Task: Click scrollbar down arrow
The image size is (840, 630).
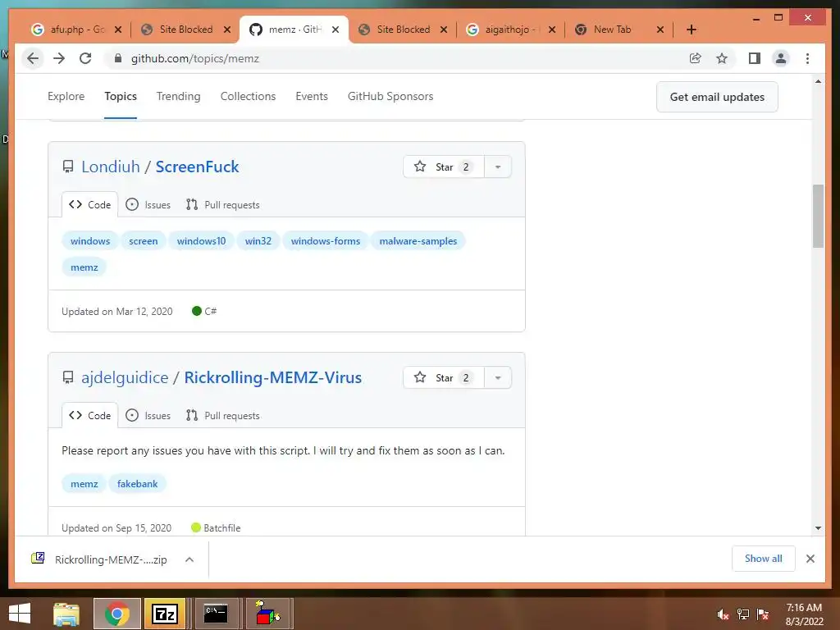Action: tap(818, 528)
